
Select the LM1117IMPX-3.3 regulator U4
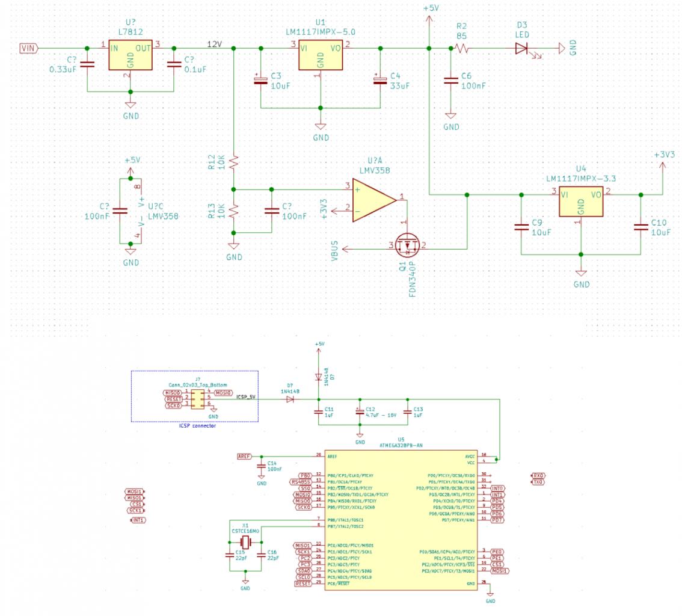(x=581, y=201)
